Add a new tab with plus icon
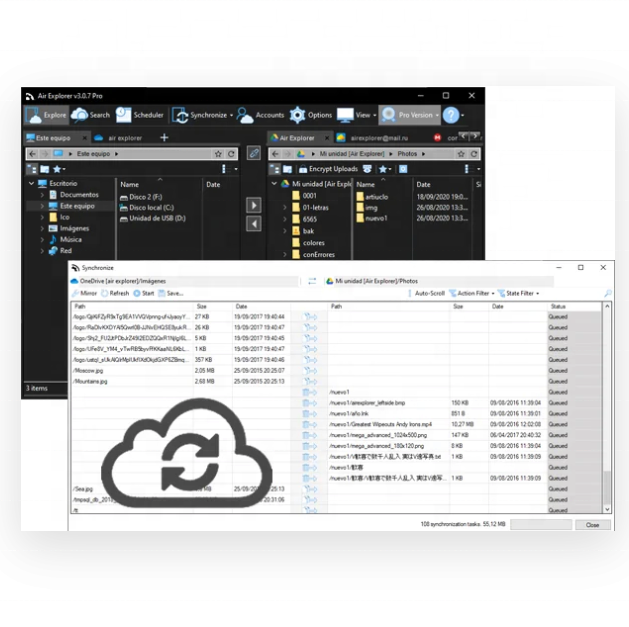Image resolution: width=629 pixels, height=627 pixels. point(164,138)
